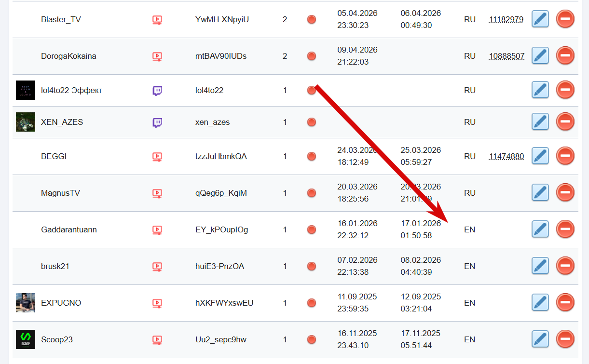The image size is (589, 364).
Task: Edit the MagnusTV entry
Action: (540, 193)
